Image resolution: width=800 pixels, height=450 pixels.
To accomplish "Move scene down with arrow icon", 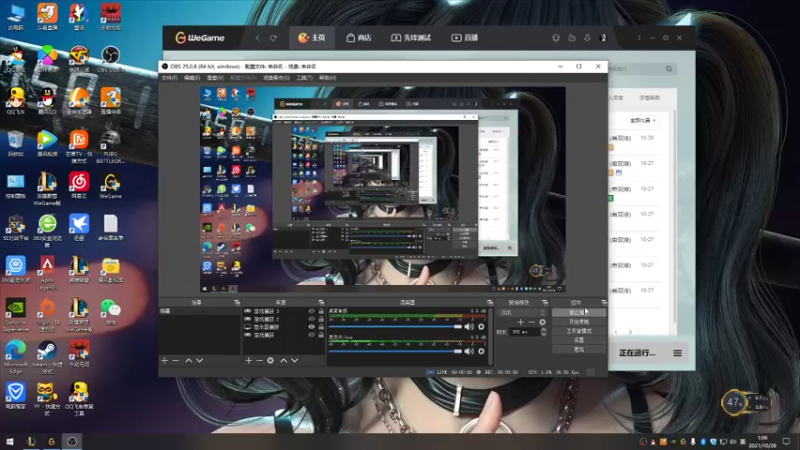I will 199,360.
